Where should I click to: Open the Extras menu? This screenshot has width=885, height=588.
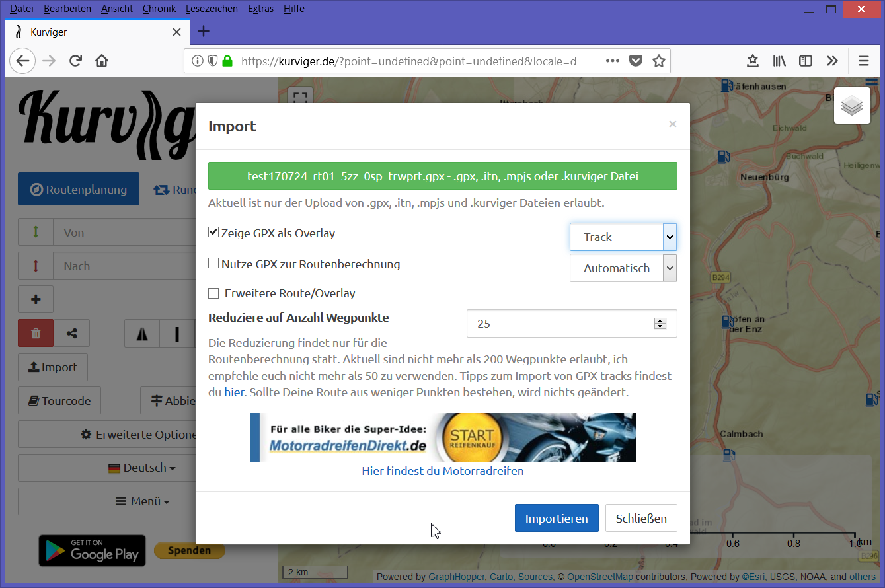coord(260,9)
